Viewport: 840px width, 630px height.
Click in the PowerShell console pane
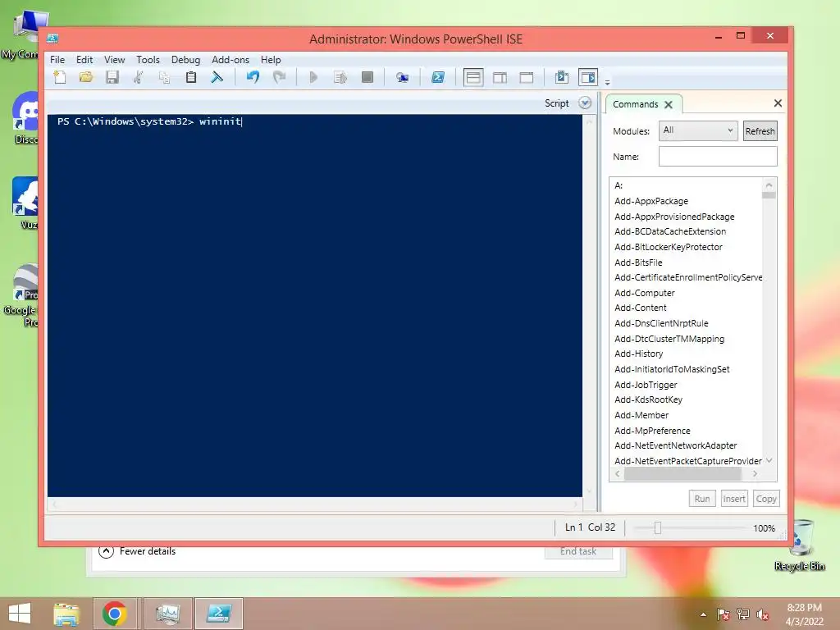coord(314,305)
